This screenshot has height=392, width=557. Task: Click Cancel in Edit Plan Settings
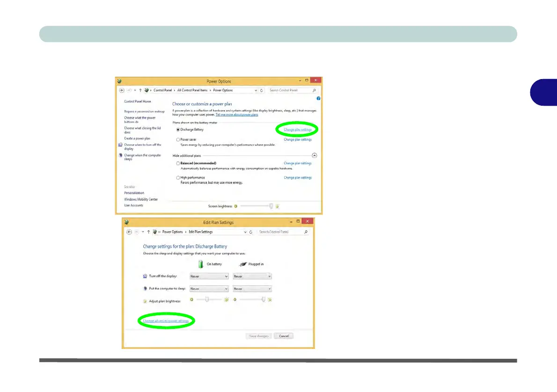284,336
